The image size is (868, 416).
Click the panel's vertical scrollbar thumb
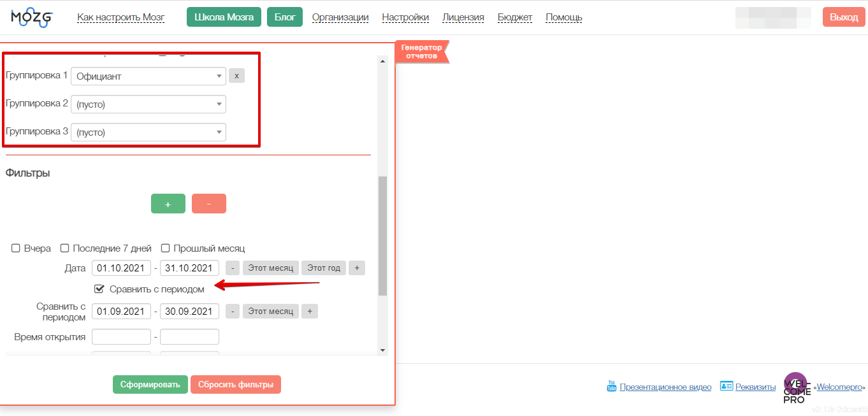point(382,236)
